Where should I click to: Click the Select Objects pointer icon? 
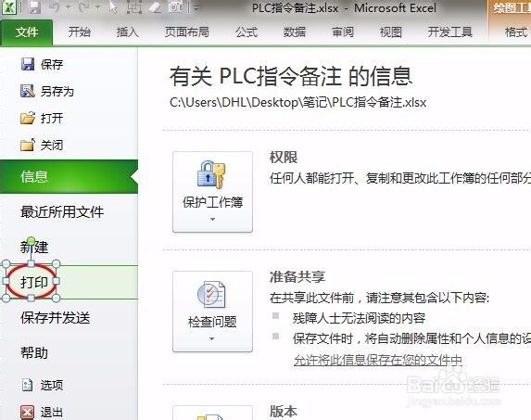click(113, 7)
